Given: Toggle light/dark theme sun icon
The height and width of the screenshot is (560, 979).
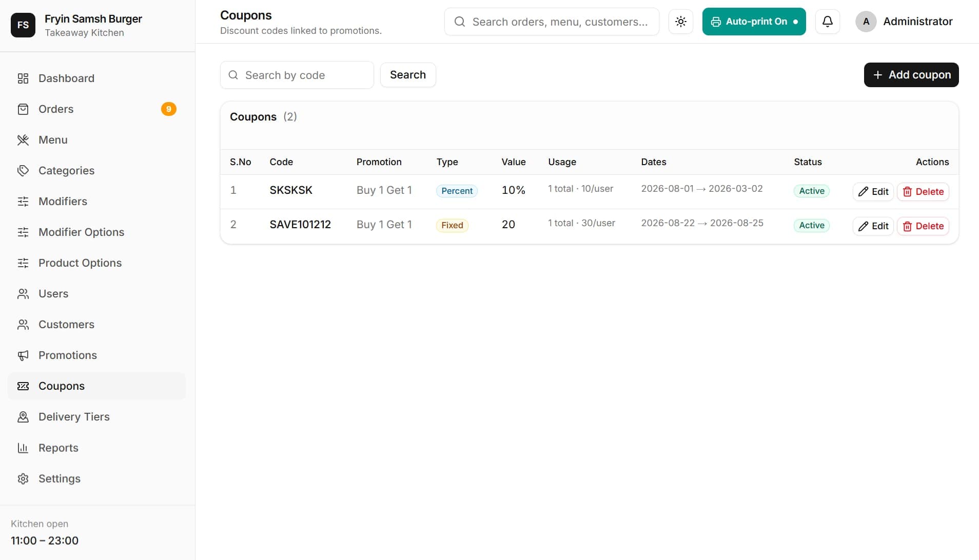Looking at the screenshot, I should [681, 22].
